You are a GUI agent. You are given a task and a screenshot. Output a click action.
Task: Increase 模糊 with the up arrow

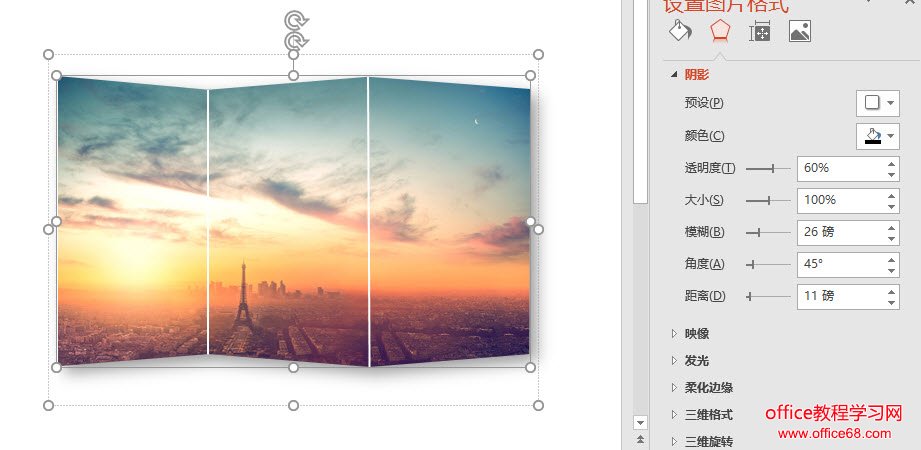(x=892, y=227)
